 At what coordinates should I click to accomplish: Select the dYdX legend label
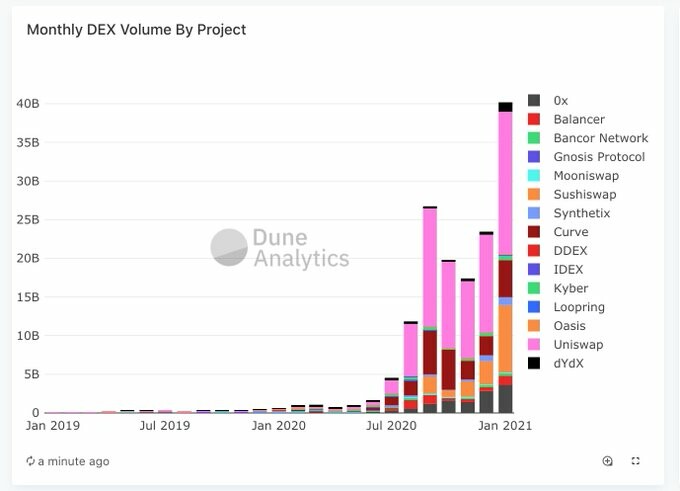pyautogui.click(x=569, y=363)
